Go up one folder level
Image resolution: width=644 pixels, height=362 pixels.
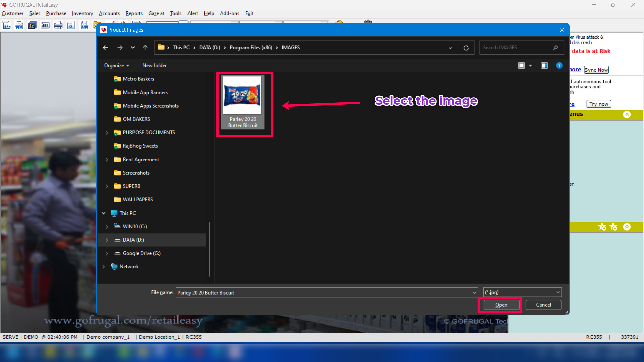(145, 48)
